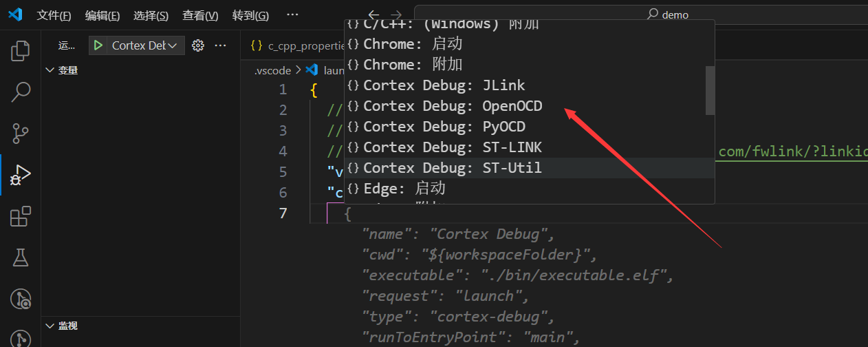This screenshot has height=347, width=868.
Task: Open the Testing flask icon
Action: (x=20, y=257)
